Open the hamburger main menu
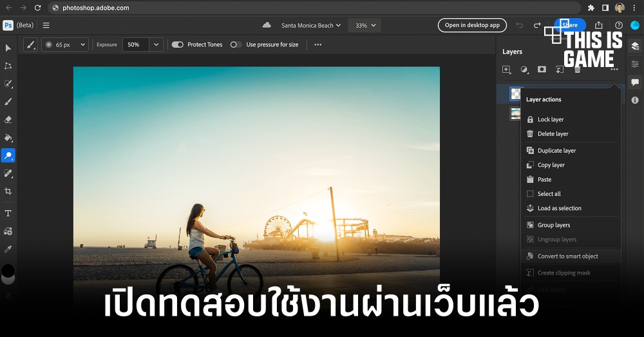 [46, 25]
